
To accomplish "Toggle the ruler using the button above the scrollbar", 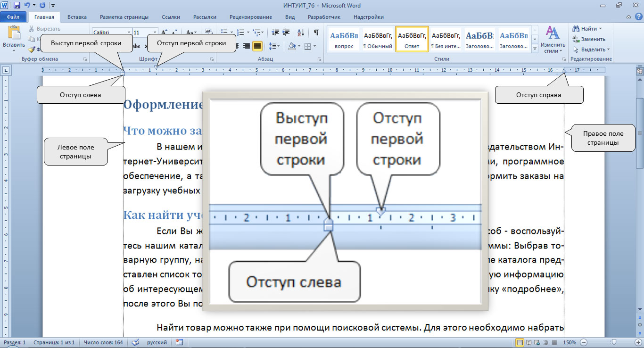I will [640, 71].
